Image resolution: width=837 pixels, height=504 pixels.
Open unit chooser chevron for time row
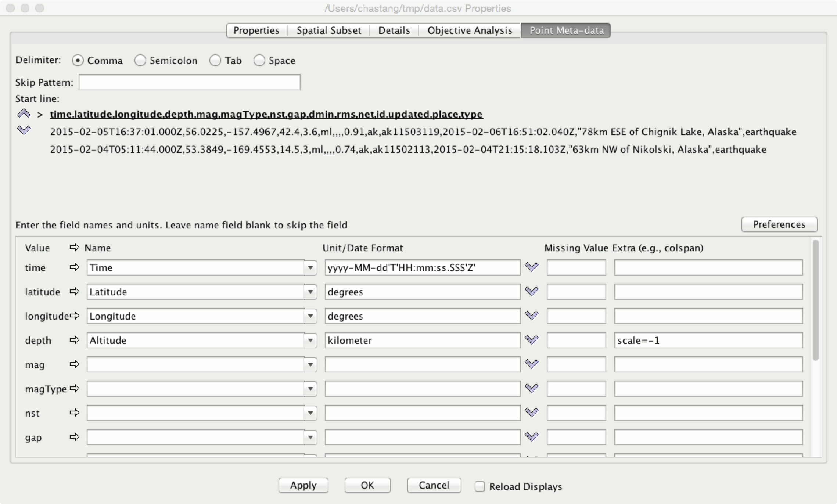(x=531, y=267)
